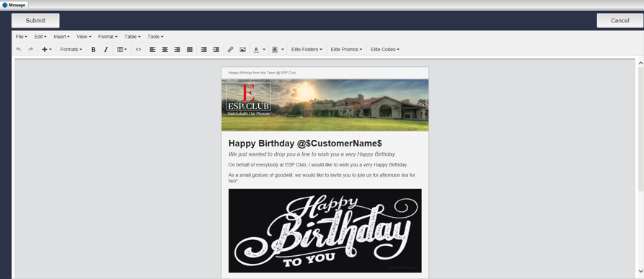Image resolution: width=644 pixels, height=279 pixels.
Task: Open the Elite Folders dropdown
Action: pyautogui.click(x=306, y=49)
